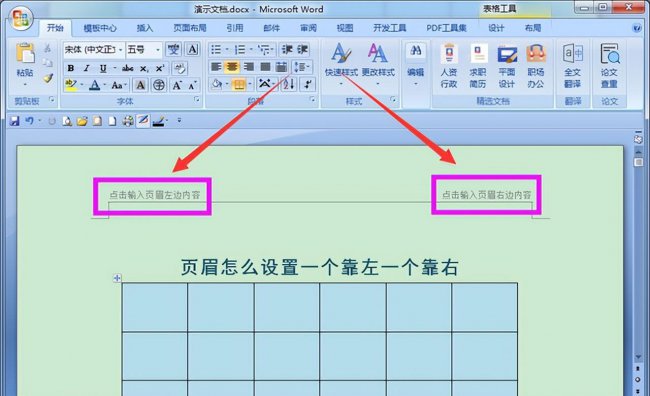Click the shrink font A icon

192,85
